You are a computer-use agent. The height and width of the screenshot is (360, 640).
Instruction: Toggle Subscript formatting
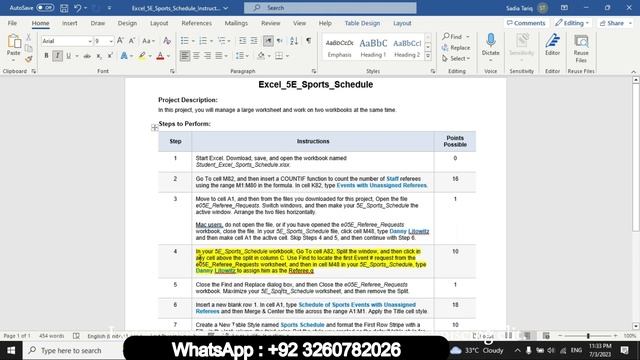99,56
